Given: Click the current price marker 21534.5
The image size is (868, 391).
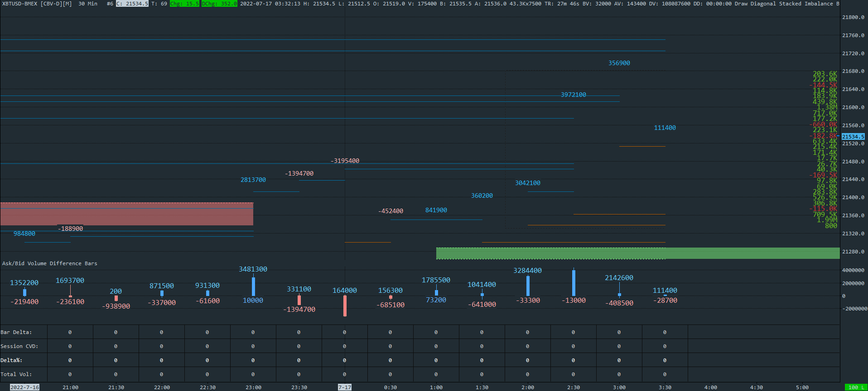Looking at the screenshot, I should pos(853,136).
